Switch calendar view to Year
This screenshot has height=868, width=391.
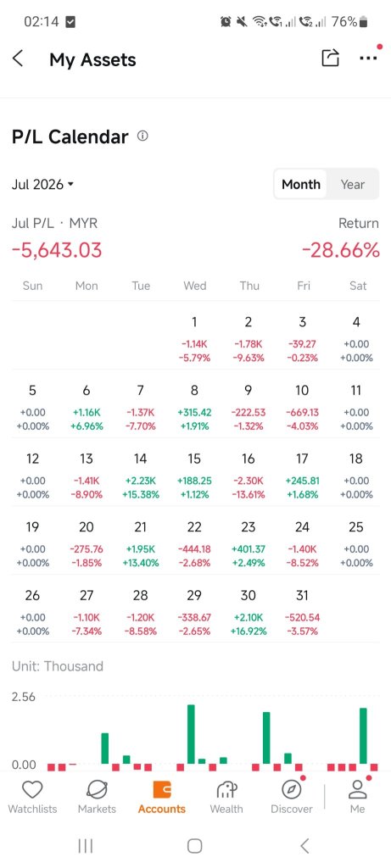(x=352, y=184)
